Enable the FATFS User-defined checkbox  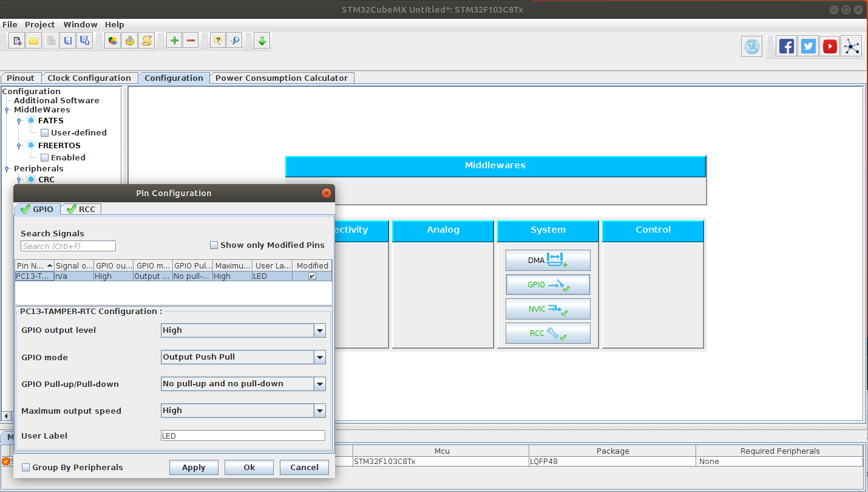(44, 132)
